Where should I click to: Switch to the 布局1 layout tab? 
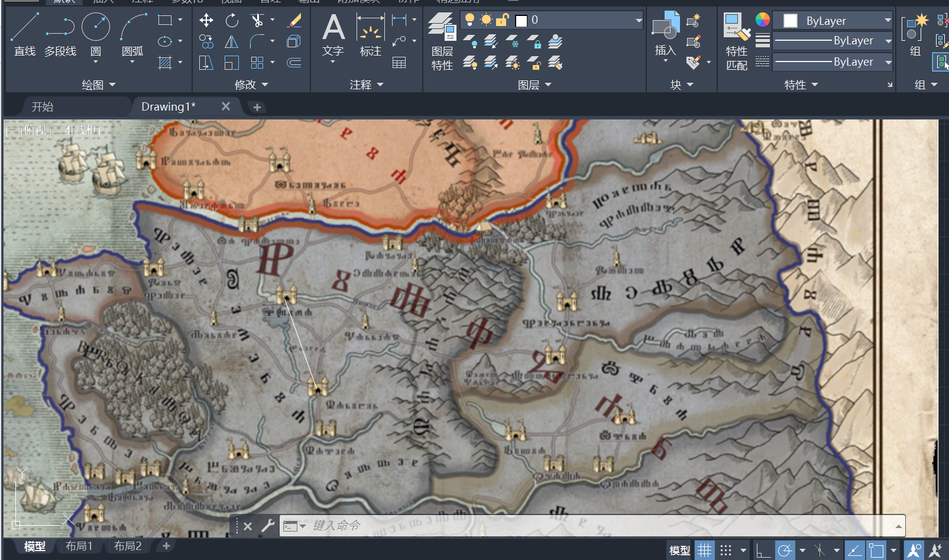pyautogui.click(x=79, y=546)
